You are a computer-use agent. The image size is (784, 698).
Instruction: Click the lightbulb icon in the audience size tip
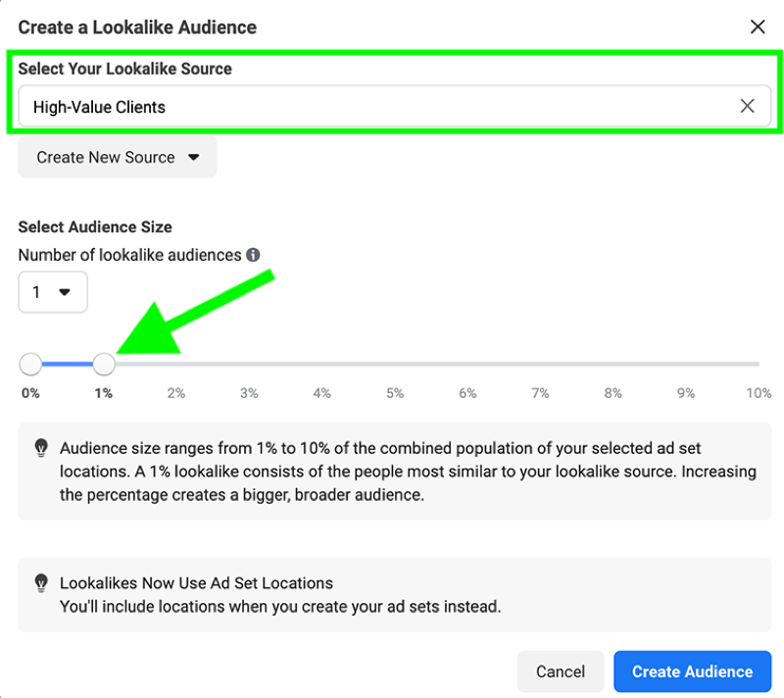[x=41, y=447]
